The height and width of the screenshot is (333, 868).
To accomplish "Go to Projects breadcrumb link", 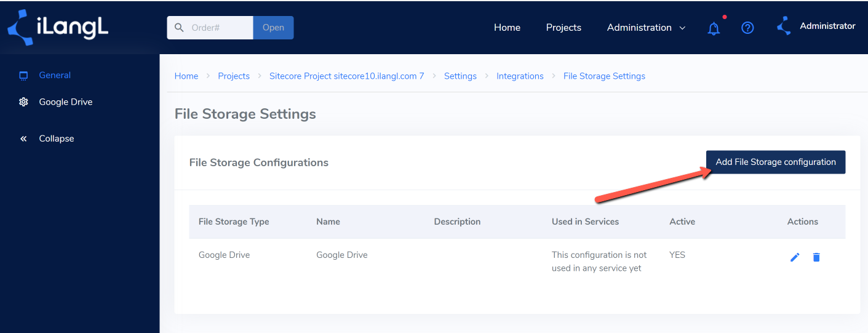I will pos(234,76).
